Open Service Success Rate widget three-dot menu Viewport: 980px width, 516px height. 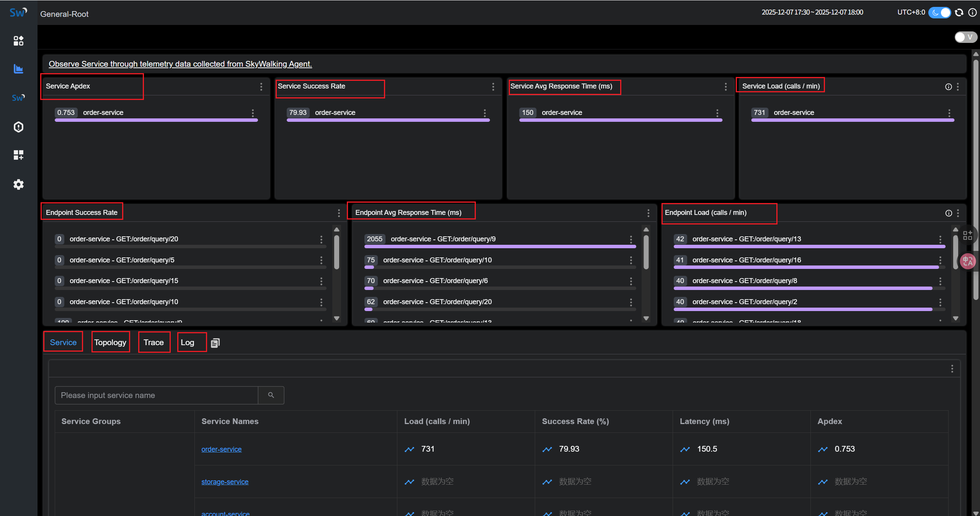click(493, 87)
